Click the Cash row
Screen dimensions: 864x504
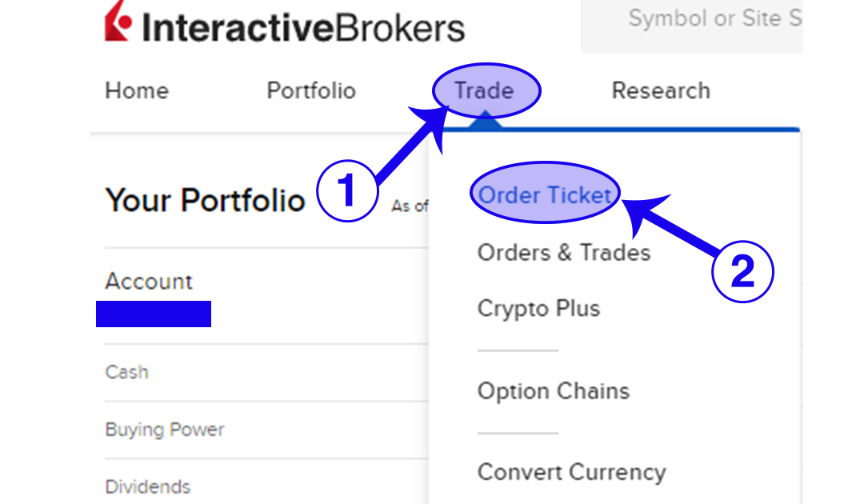coord(127,372)
